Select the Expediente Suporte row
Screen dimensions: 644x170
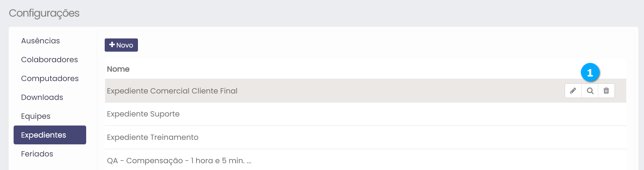click(143, 114)
